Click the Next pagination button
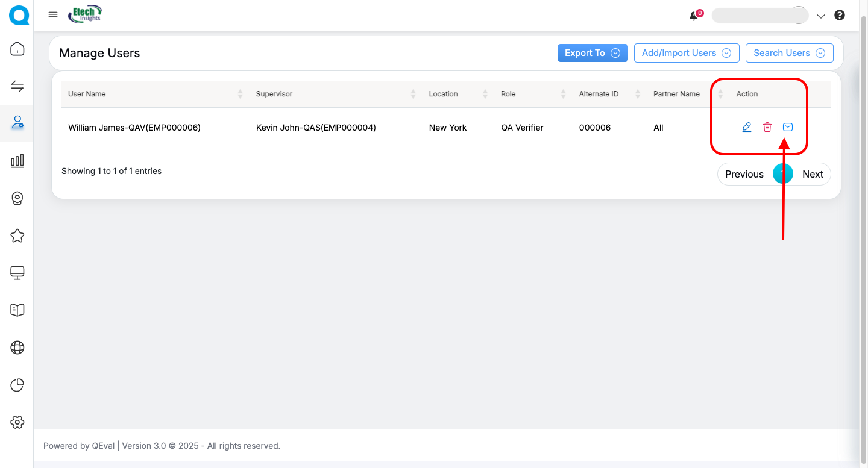 coord(812,174)
